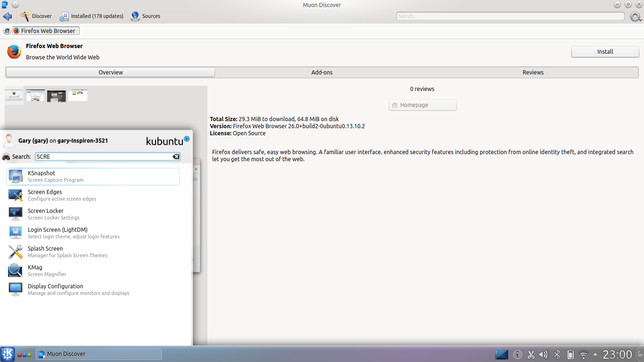The width and height of the screenshot is (644, 362).
Task: Open Splash Screen result
Action: (93, 252)
